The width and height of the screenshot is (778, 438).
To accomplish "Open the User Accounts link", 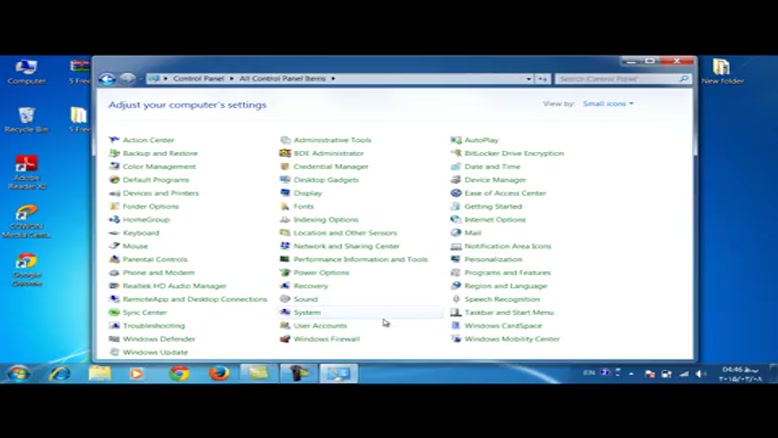I will point(320,326).
